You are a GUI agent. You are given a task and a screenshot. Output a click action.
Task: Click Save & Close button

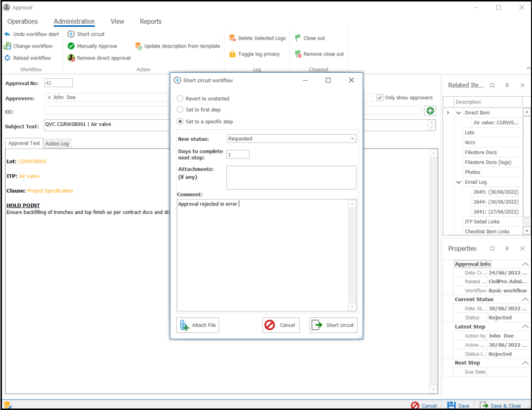click(500, 406)
